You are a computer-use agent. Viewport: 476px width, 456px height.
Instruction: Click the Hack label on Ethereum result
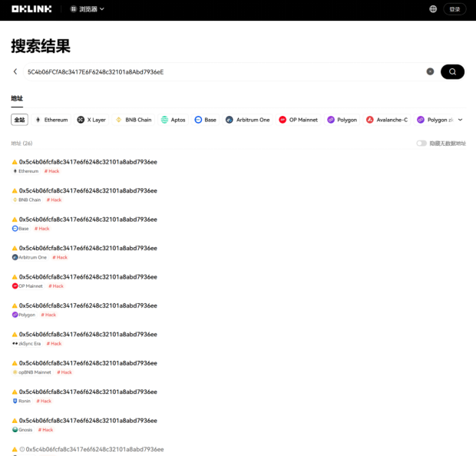(x=51, y=171)
